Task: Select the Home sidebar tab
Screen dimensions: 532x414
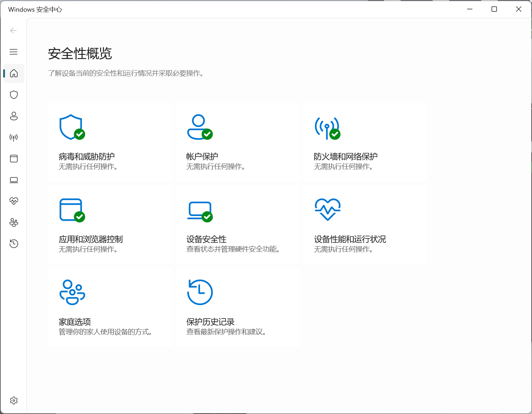Action: pyautogui.click(x=14, y=73)
